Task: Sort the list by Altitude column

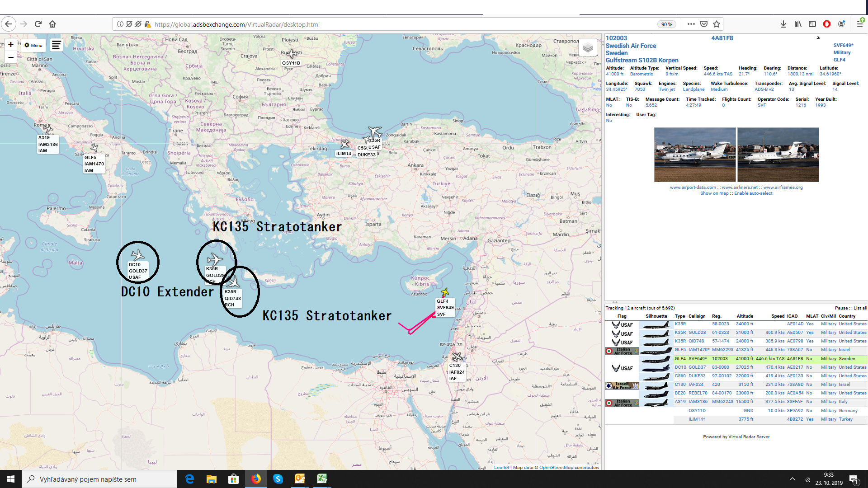Action: (x=745, y=316)
